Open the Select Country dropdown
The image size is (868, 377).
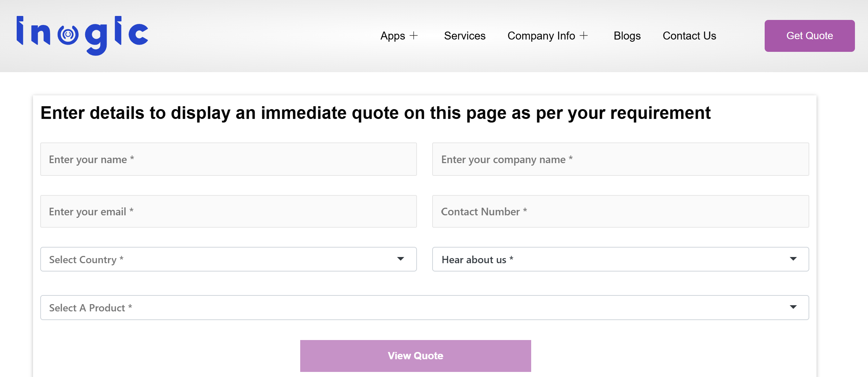(x=228, y=259)
